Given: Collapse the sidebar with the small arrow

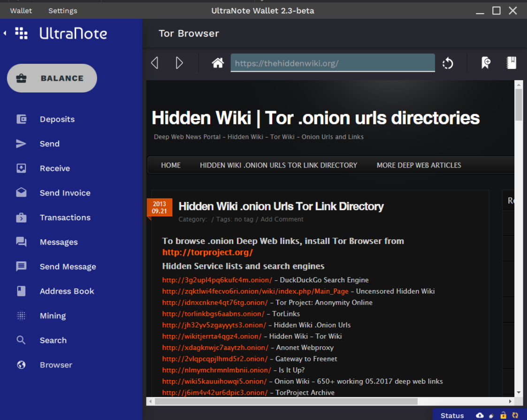Looking at the screenshot, I should tap(5, 33).
